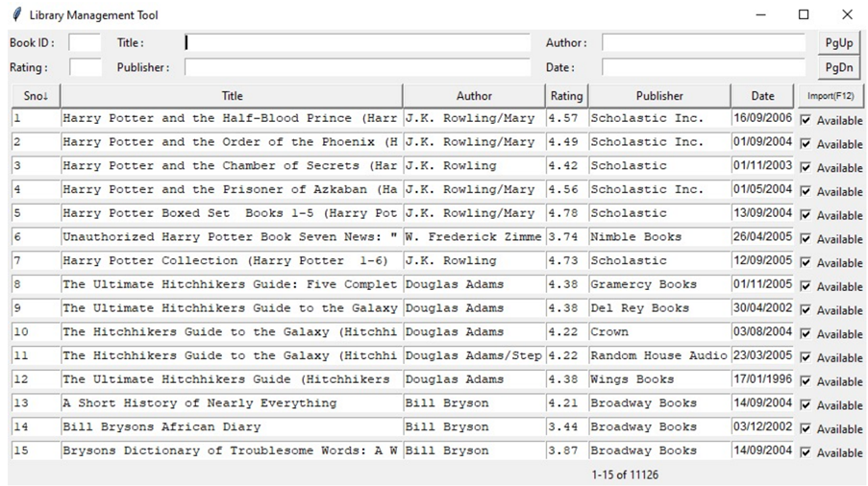Screen dimensions: 868x486
Task: Toggle Available for Brysons Dictionary row
Action: point(806,453)
